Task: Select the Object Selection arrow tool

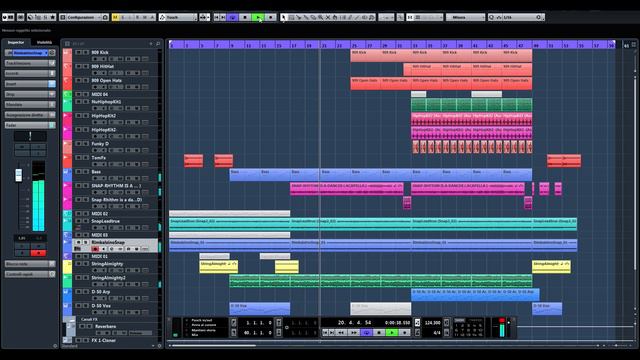Action: click(283, 17)
